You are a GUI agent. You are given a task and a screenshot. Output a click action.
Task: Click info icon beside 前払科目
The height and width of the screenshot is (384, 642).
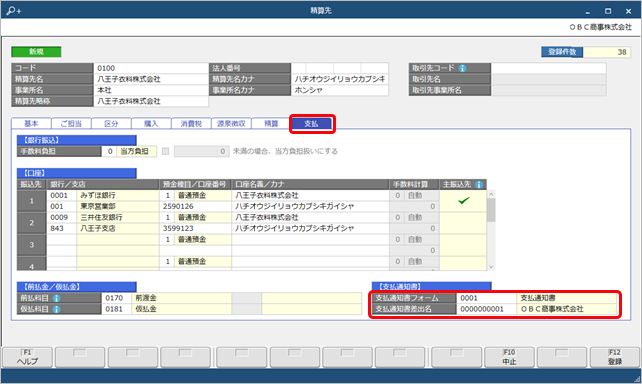pyautogui.click(x=57, y=298)
